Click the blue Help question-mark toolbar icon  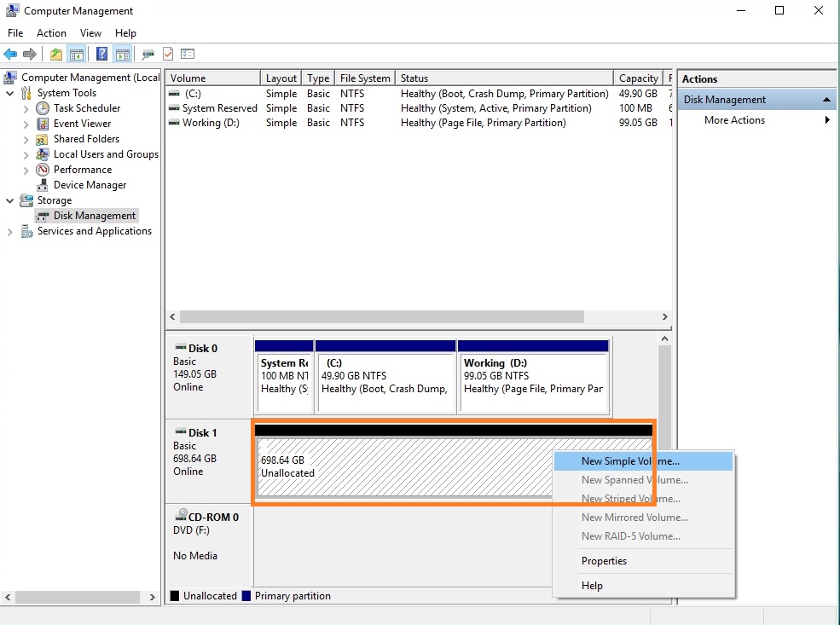click(x=101, y=54)
